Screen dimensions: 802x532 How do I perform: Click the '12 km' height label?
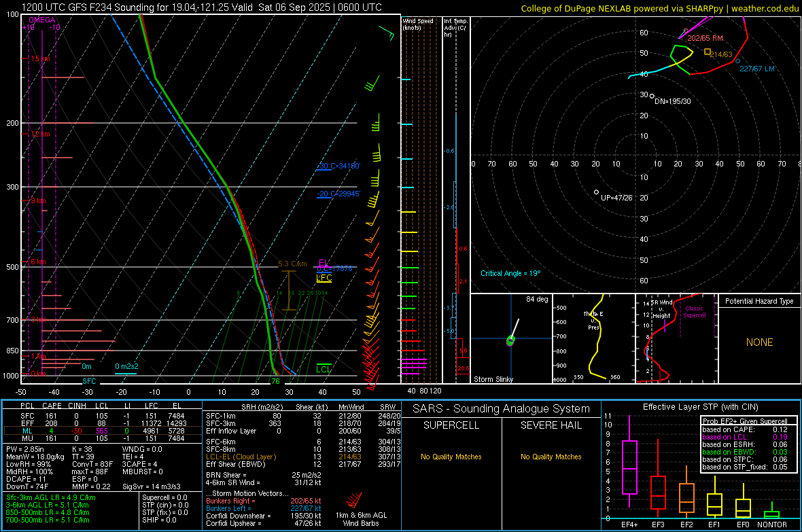pos(40,134)
